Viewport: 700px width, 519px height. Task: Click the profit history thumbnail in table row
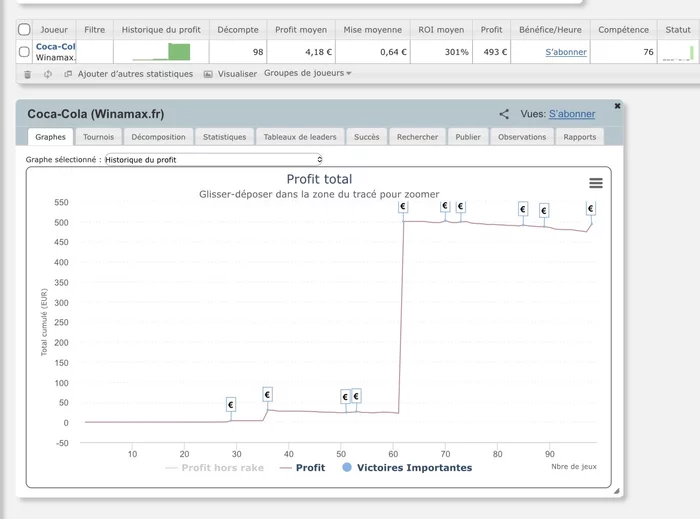pos(162,52)
